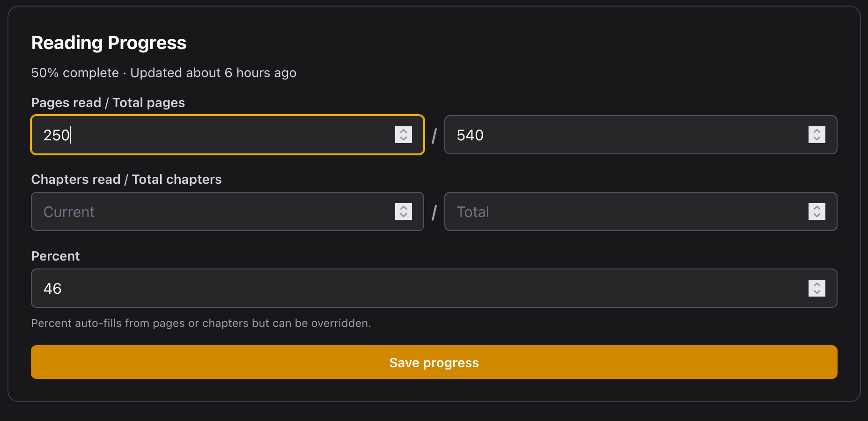Raise percent value with up arrow

click(x=817, y=284)
